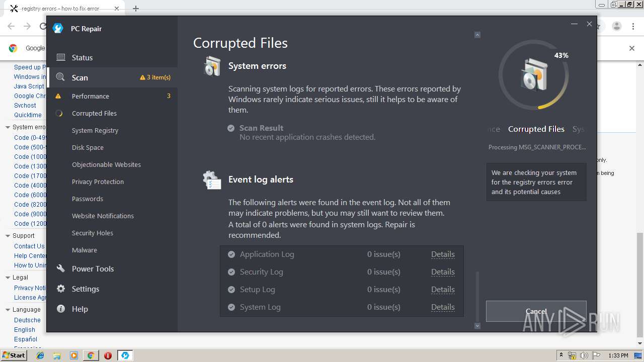
Task: View Details for Security Log
Action: pos(443,272)
